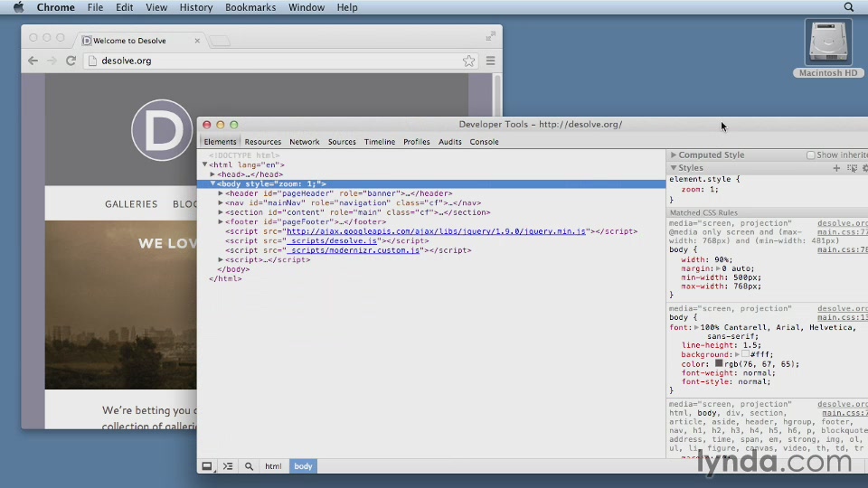Image resolution: width=868 pixels, height=488 pixels.
Task: Open the modernizr.custom.js link
Action: pos(354,250)
